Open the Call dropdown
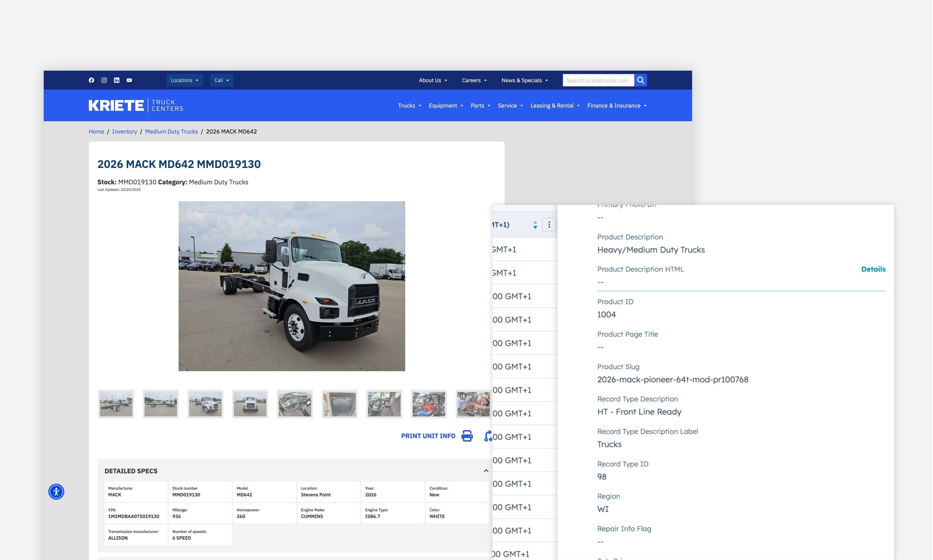The image size is (933, 560). 222,80
